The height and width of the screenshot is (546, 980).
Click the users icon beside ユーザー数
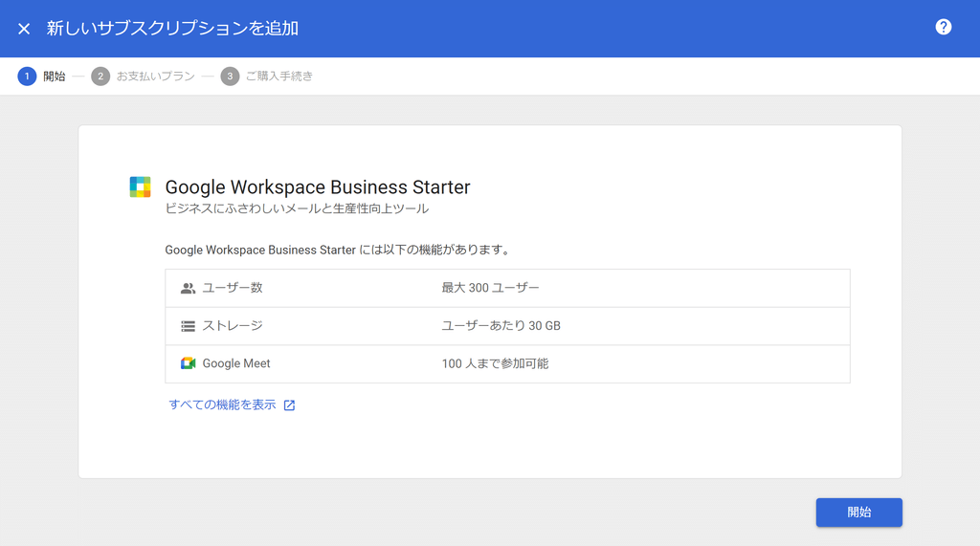[188, 288]
